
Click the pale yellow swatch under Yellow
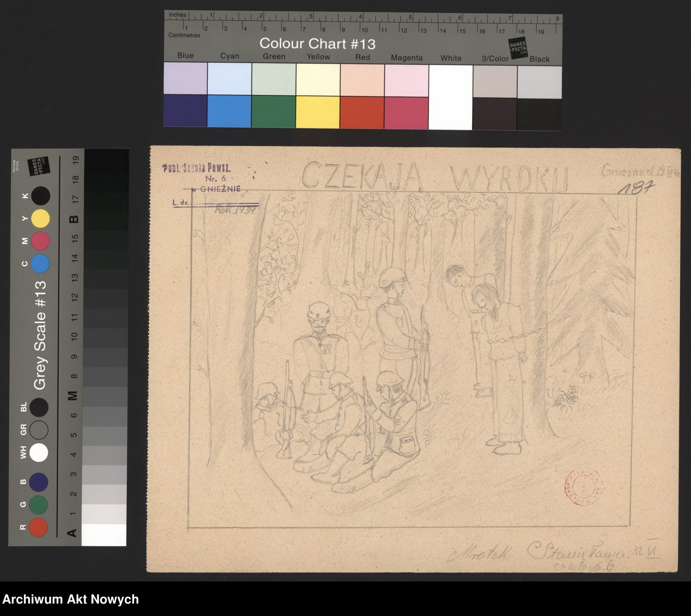pyautogui.click(x=318, y=79)
